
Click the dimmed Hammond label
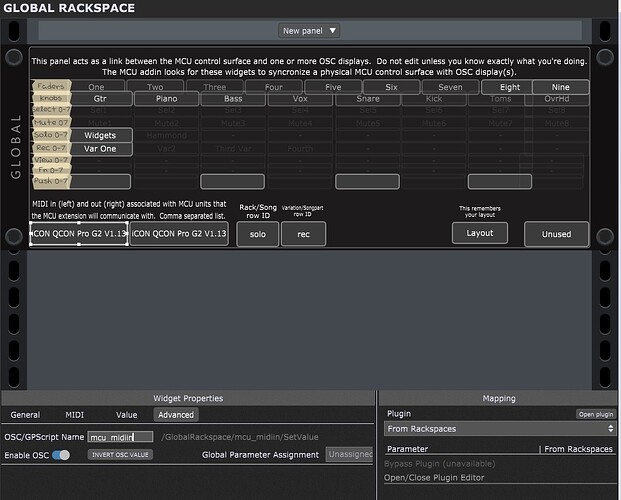[166, 136]
